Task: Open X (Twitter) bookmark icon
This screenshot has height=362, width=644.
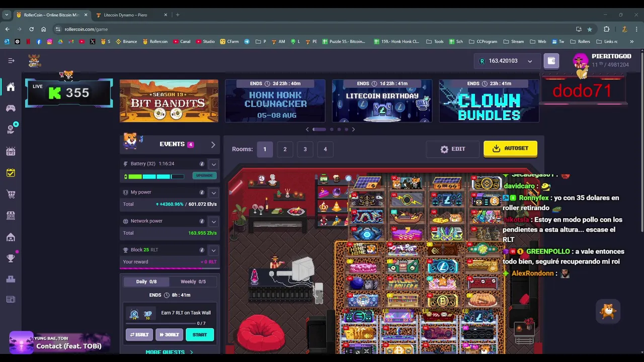Action: [x=93, y=42]
